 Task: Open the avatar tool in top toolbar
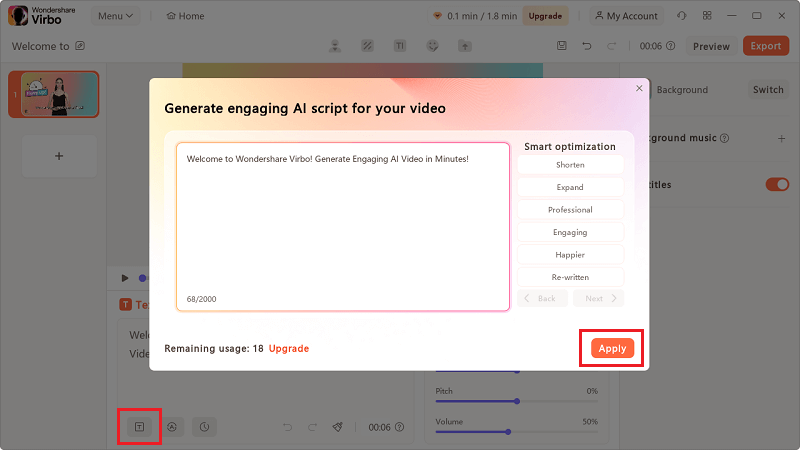(x=335, y=46)
